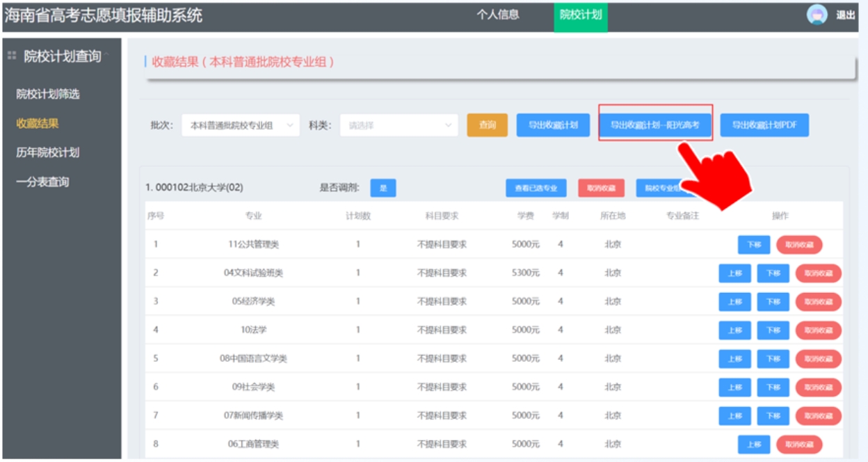Move 11公共管理类 down with 下移
The height and width of the screenshot is (462, 868).
(x=754, y=245)
